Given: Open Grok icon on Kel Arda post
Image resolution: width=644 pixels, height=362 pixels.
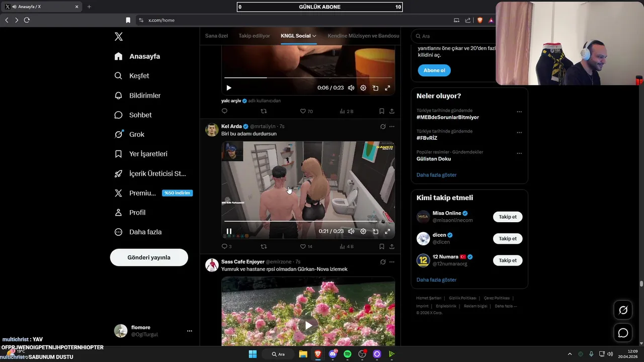Looking at the screenshot, I should (383, 127).
